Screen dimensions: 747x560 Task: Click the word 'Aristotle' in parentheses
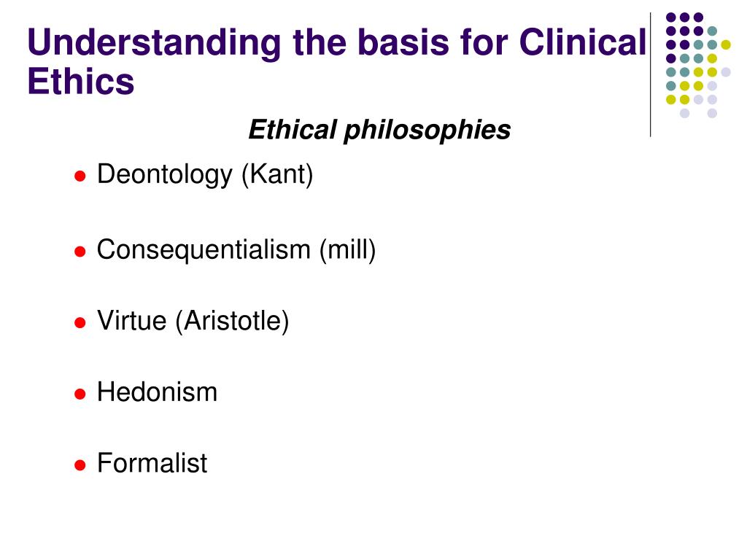tap(232, 321)
